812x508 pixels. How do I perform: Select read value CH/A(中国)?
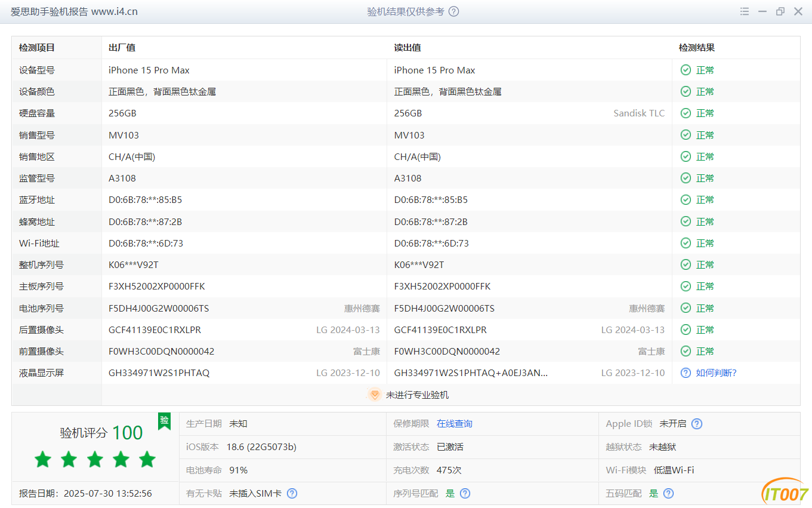coord(418,157)
